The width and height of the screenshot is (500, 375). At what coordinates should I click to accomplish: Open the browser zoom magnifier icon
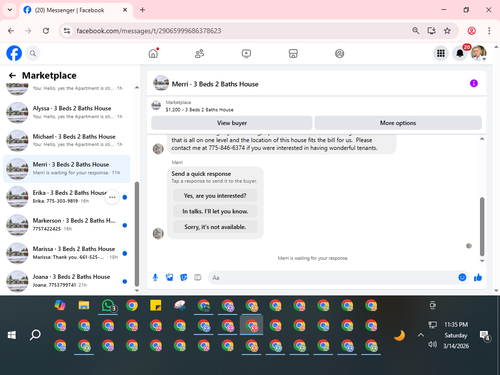[x=416, y=31]
